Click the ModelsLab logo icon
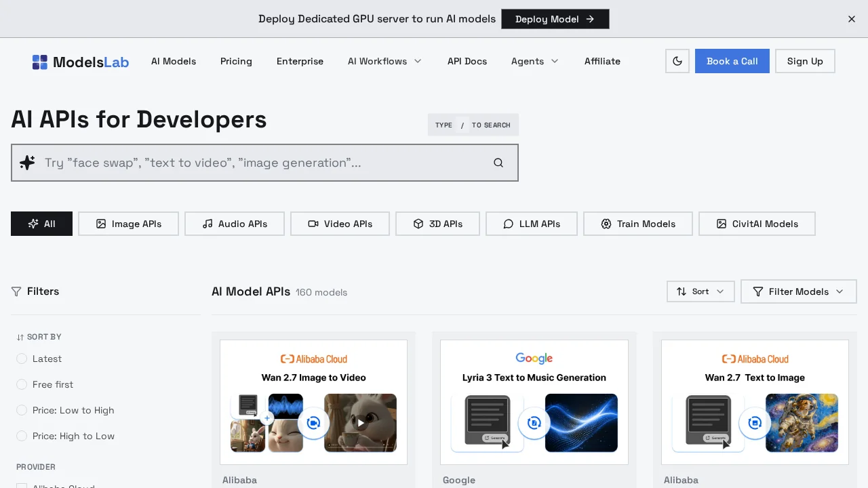Image resolution: width=868 pixels, height=488 pixels. click(41, 61)
